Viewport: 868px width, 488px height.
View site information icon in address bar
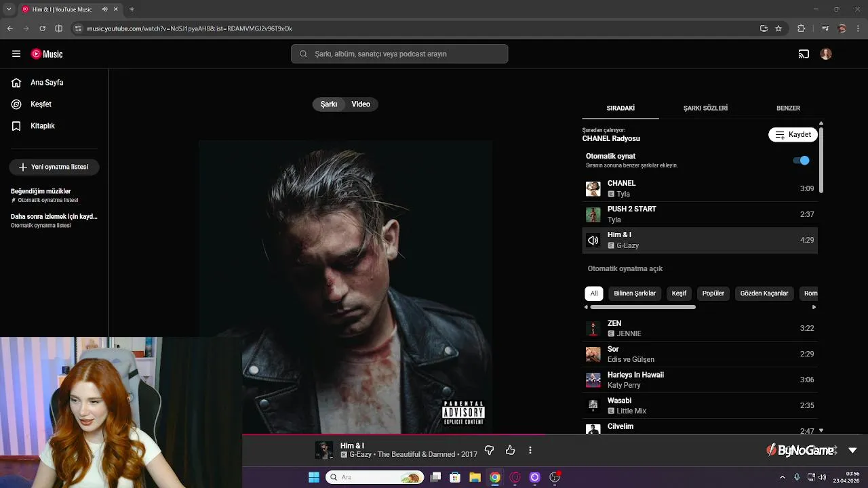pos(78,28)
